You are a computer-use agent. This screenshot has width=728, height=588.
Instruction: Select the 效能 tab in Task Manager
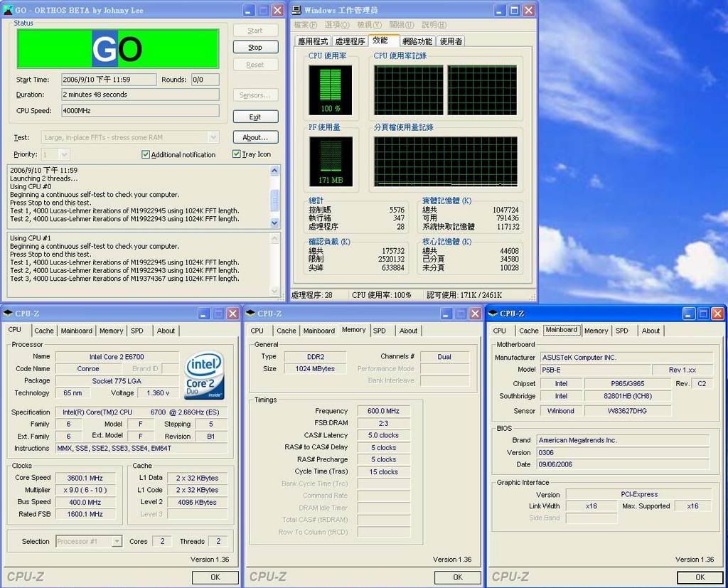[x=383, y=41]
